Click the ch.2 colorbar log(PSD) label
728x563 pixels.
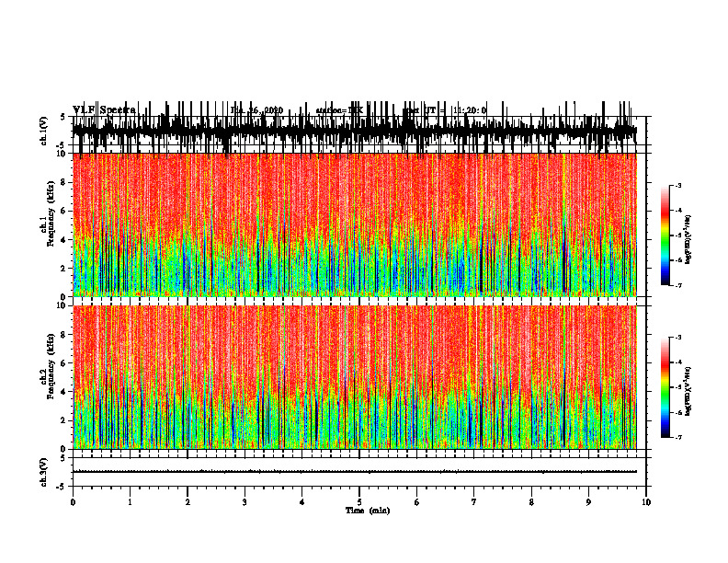[x=688, y=391]
